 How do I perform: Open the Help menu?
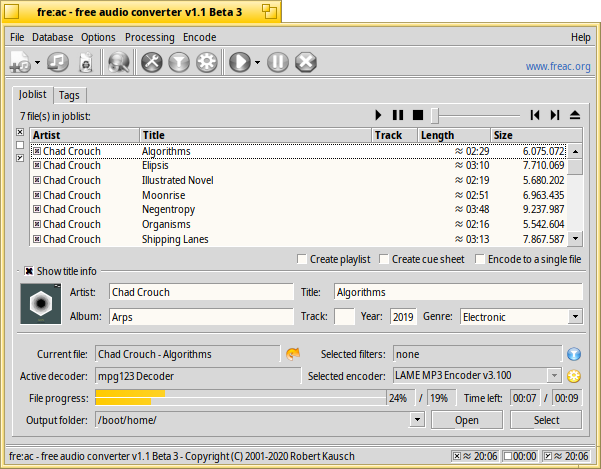tap(581, 37)
